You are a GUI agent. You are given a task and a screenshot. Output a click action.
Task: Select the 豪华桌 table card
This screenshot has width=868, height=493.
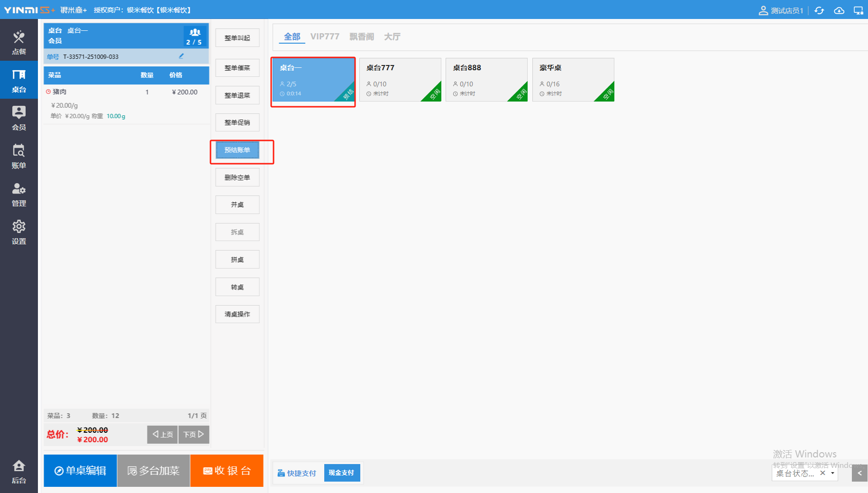573,79
